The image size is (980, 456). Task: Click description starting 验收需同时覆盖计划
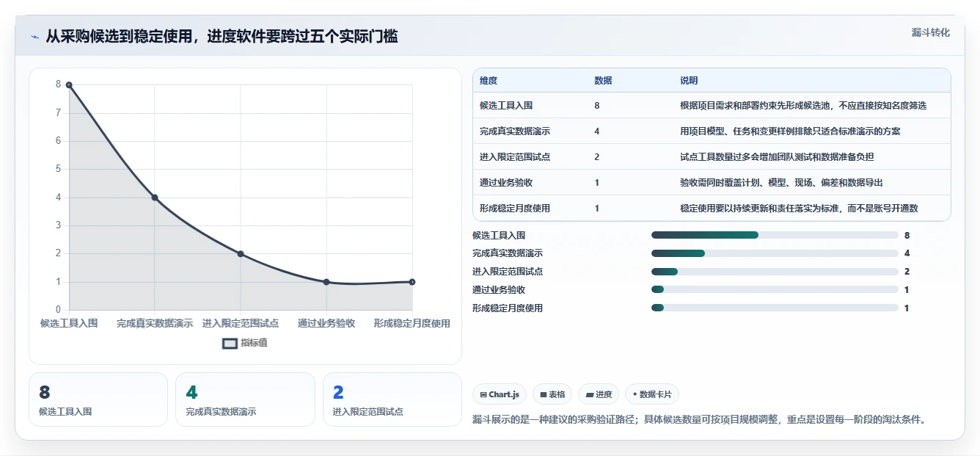(x=781, y=183)
